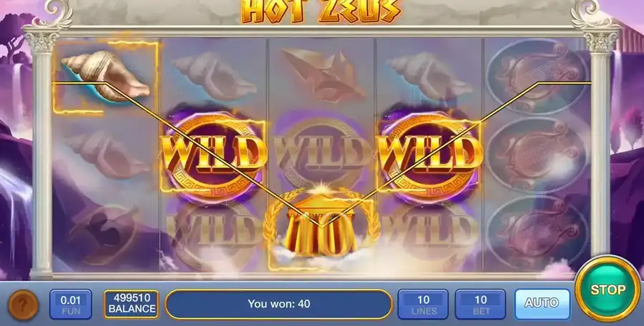
Task: Click the You won: 40 message bar
Action: click(279, 305)
